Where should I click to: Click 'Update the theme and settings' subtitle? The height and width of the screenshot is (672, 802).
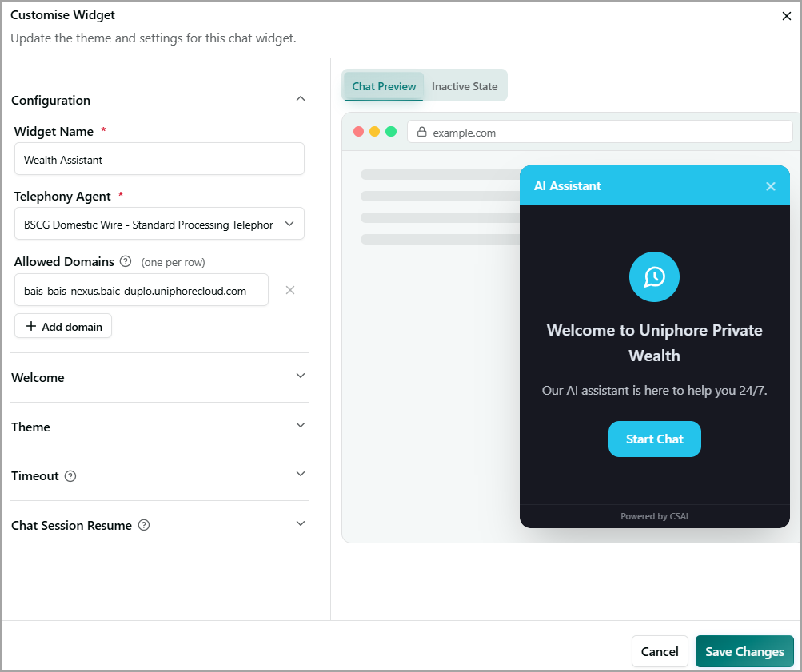[x=154, y=38]
